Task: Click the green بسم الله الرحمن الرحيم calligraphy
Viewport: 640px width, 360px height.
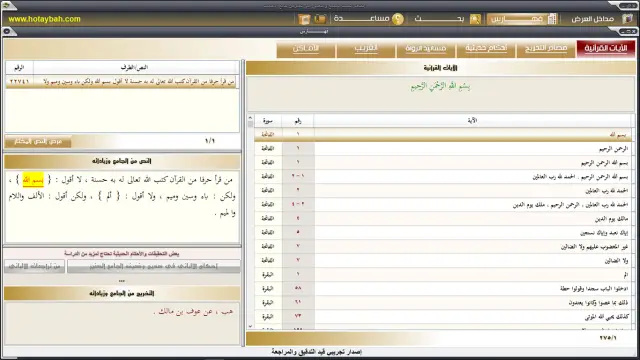Action: [440, 86]
